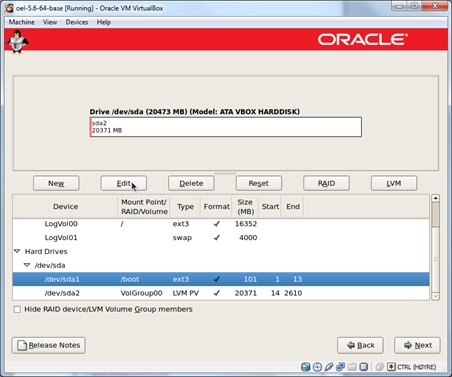Click the RAID button

pos(326,183)
